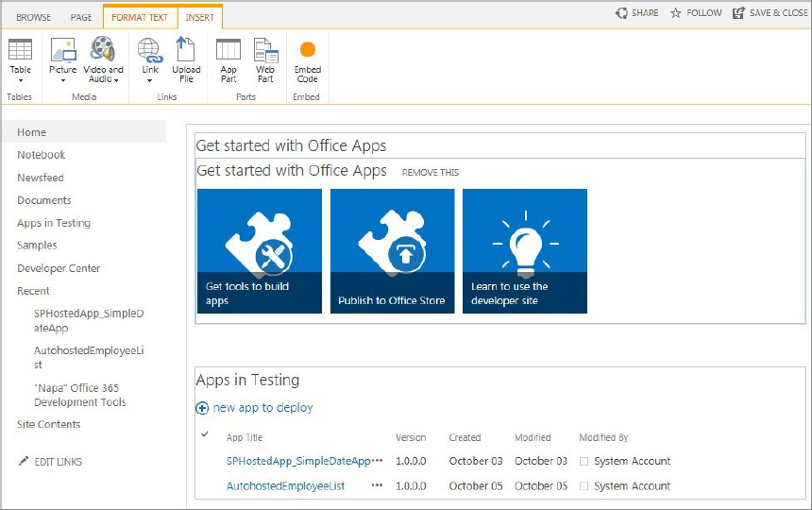This screenshot has height=510, width=812.
Task: Click System Account in the SPHostedApp_SimpleDateApp row
Action: click(x=632, y=461)
